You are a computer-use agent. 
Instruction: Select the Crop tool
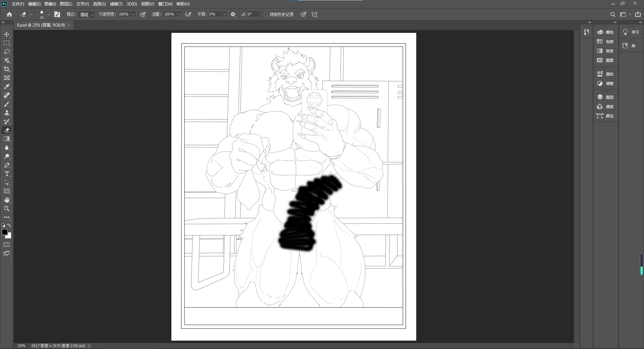[7, 69]
